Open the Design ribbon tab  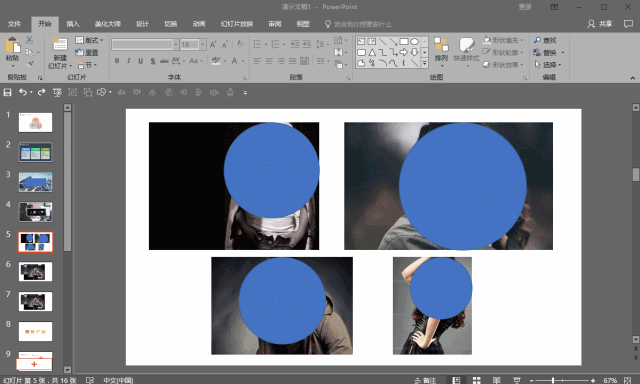pos(142,24)
